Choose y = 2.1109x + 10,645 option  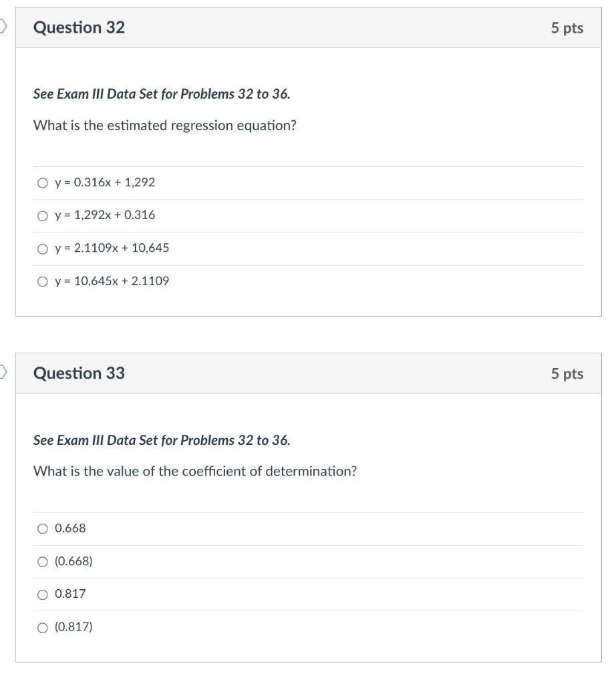click(42, 248)
